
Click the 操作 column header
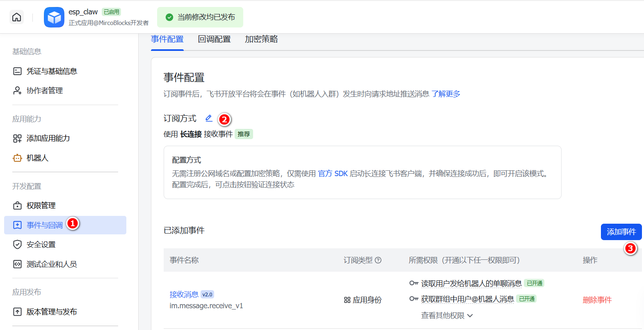[x=590, y=260]
